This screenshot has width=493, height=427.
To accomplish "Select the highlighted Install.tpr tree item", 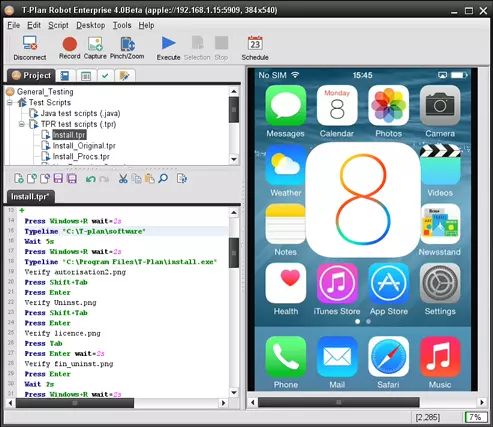I will point(69,135).
